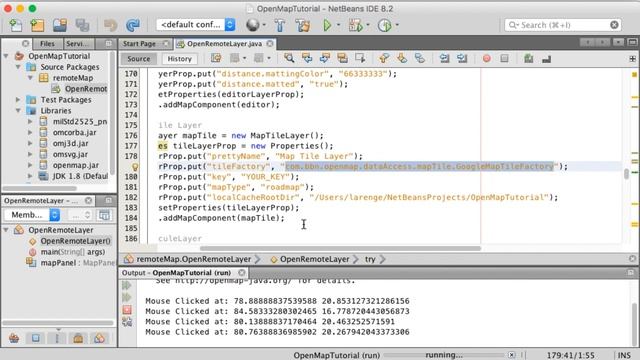Click remoteMap.OpenRemoteLayer breadcrumb
Image resolution: width=640 pixels, height=360 pixels.
click(x=193, y=259)
